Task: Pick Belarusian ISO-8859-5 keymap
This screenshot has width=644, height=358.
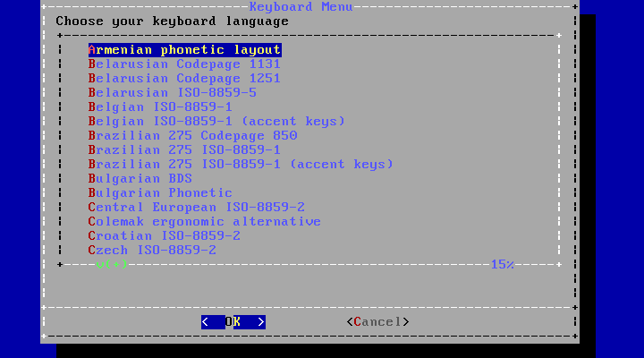Action: click(x=172, y=93)
